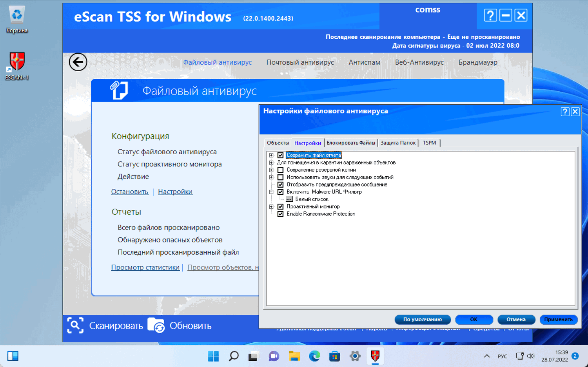Open the Windows Start menu

pos(213,356)
